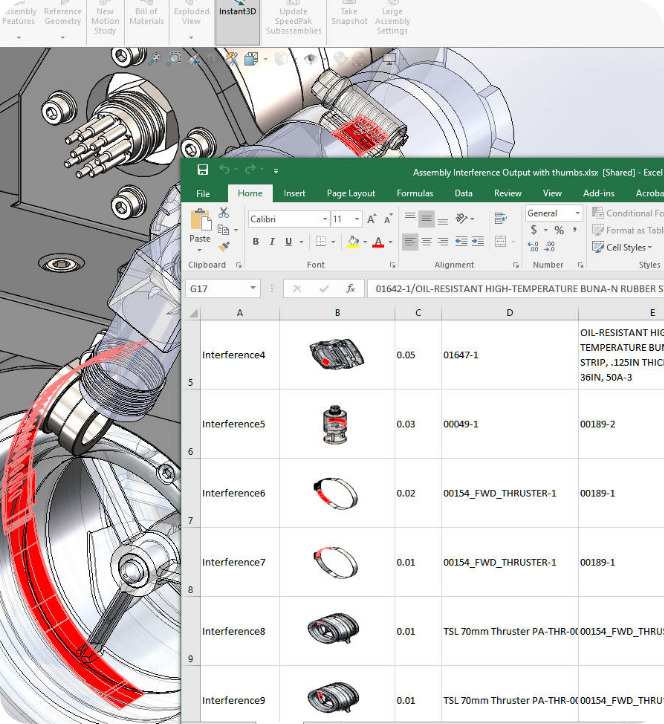This screenshot has width=664, height=724.
Task: Open the Formulas ribbon tab
Action: 414,193
